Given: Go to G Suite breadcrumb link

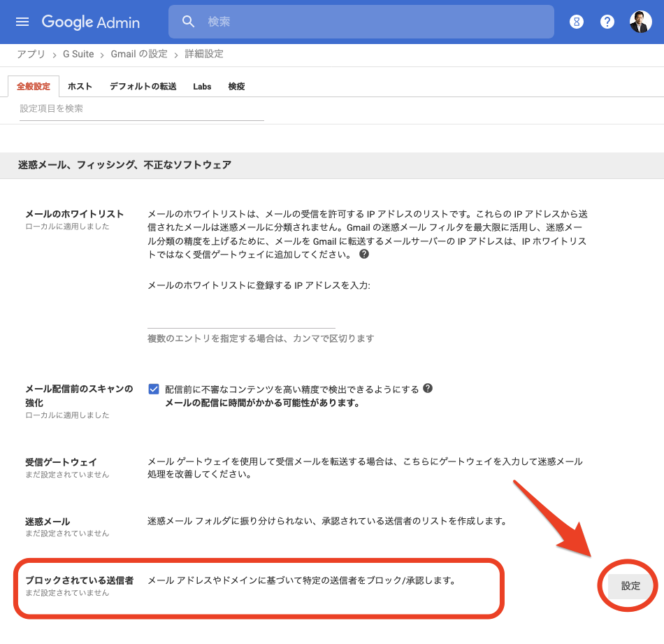Looking at the screenshot, I should click(x=78, y=54).
